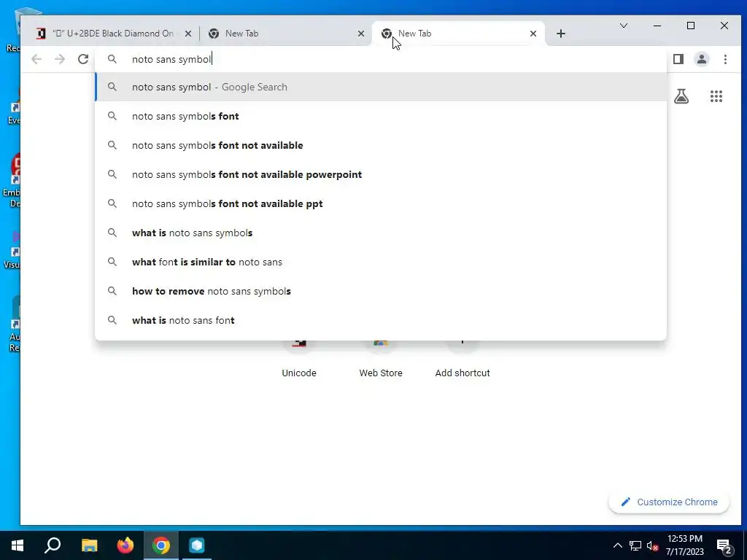
Task: Choose suggestion 'font not available powerpoint'
Action: point(381,174)
